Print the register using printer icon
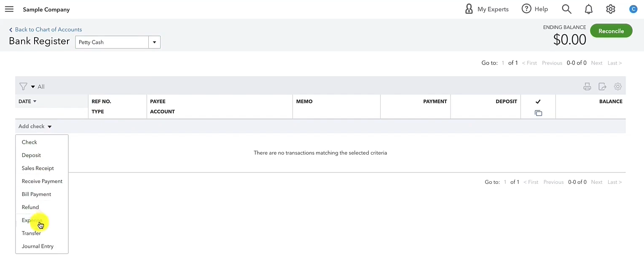 point(587,87)
